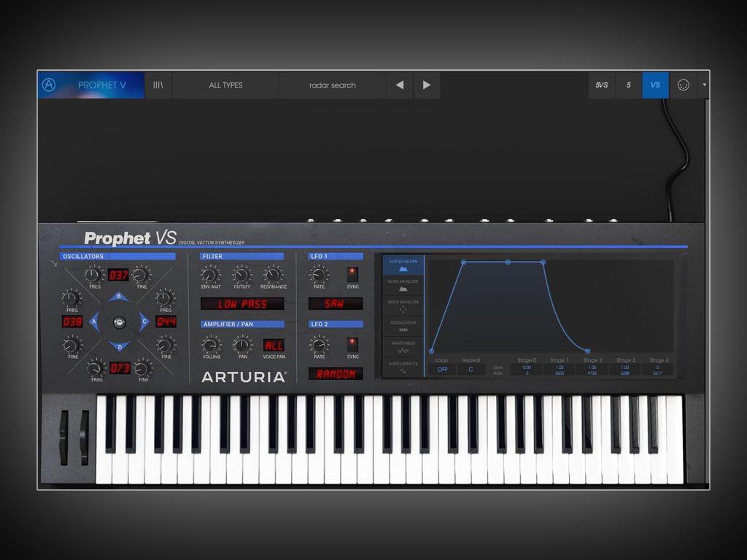This screenshot has width=747, height=560.
Task: Open the ALL TYPES preset filter
Action: [225, 85]
